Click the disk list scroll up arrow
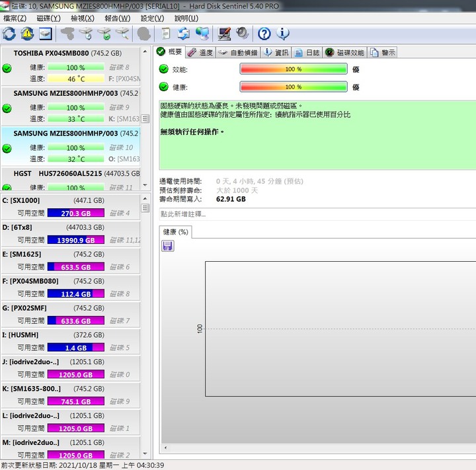The width and height of the screenshot is (476, 470). 145,52
